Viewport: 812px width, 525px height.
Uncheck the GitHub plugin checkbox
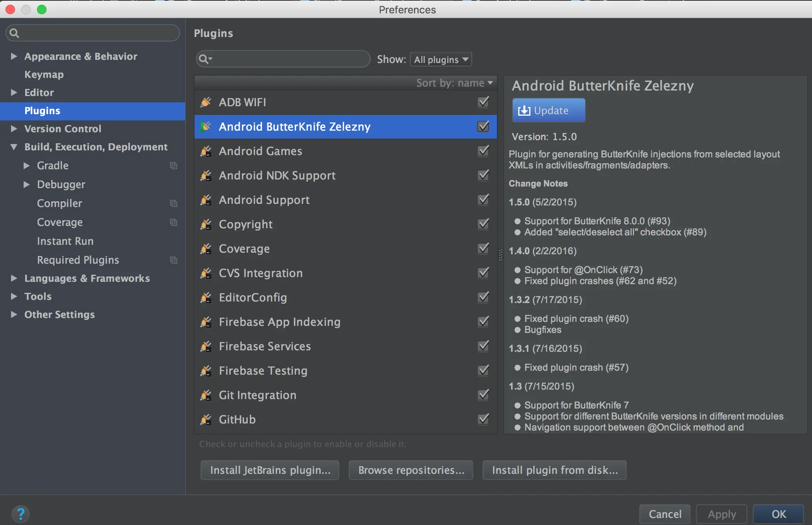[483, 419]
